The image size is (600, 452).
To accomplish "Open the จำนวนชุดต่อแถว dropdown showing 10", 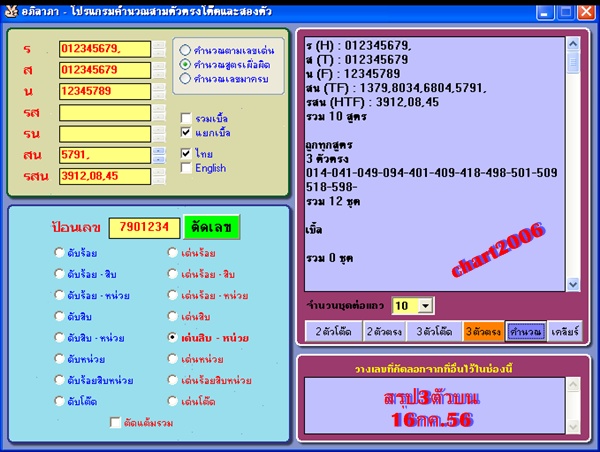I will click(425, 305).
